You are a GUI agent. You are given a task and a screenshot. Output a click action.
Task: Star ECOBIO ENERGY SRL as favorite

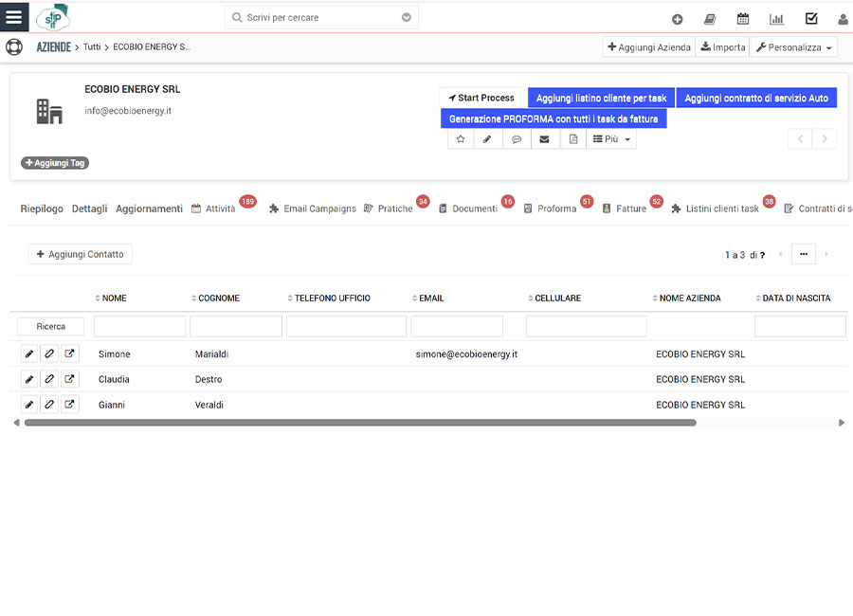[460, 138]
